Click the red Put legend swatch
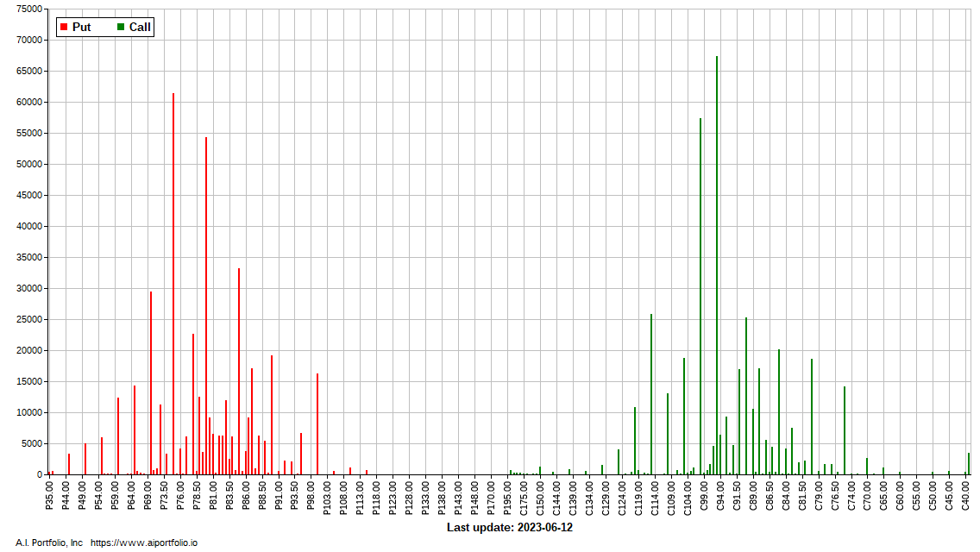This screenshot has height=552, width=980. point(64,27)
